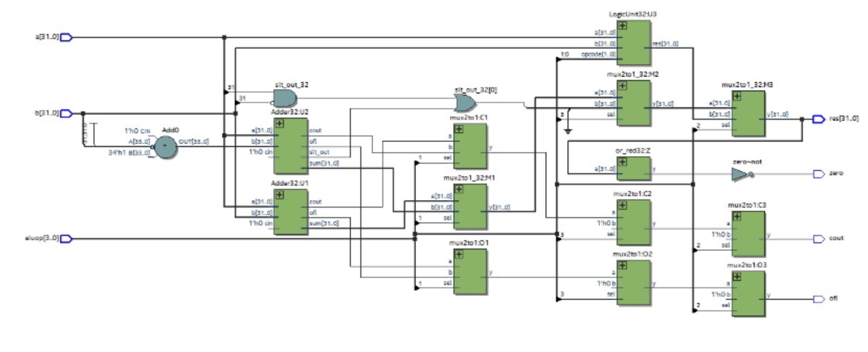Select the mux2to1:C3 instance label
This screenshot has width=868, height=352.
747,205
